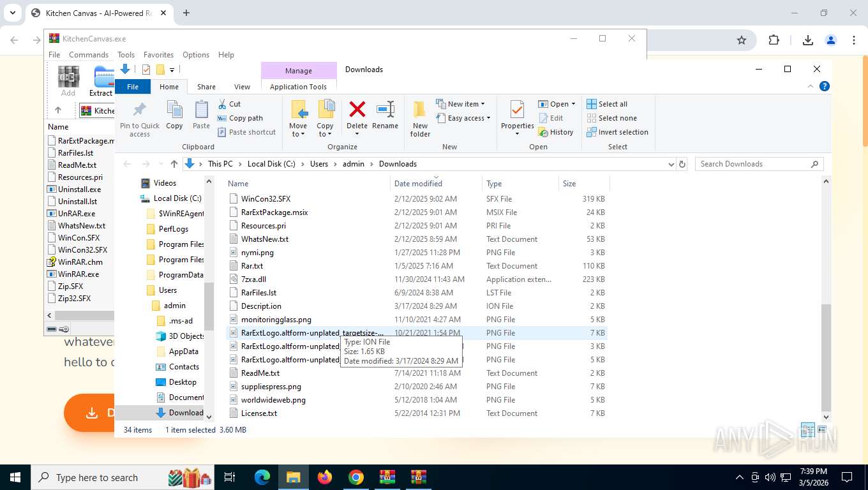Image resolution: width=868 pixels, height=490 pixels.
Task: Click Invert selection in the ribbon
Action: pos(617,132)
